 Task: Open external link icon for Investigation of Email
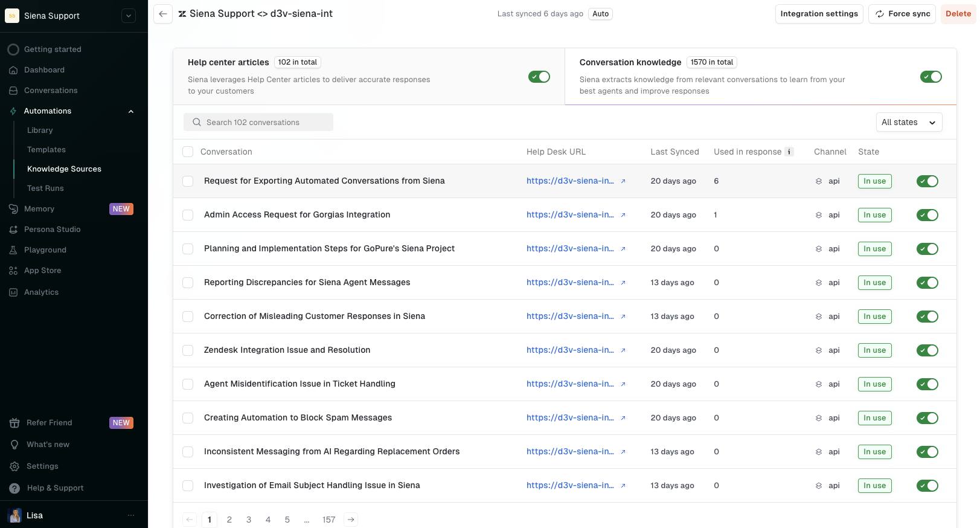coord(623,486)
